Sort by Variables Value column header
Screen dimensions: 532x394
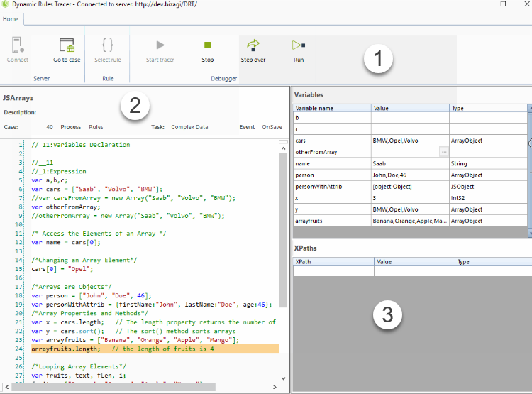(410, 108)
